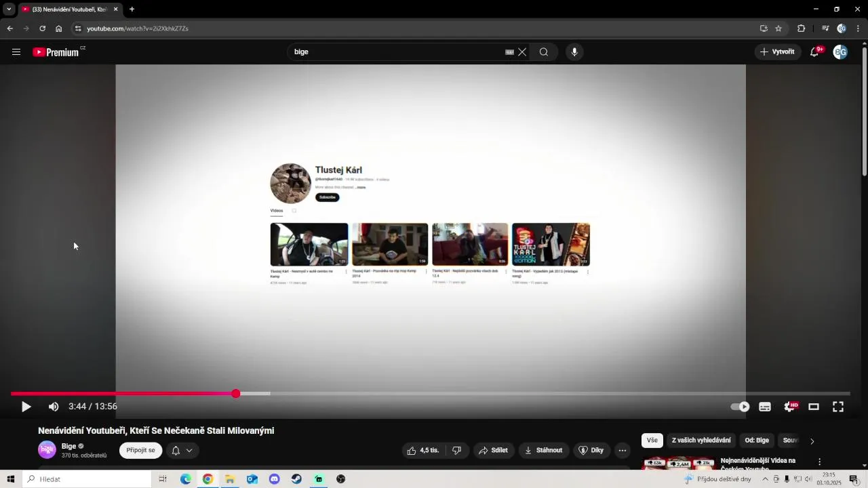The height and width of the screenshot is (488, 868).
Task: Open Nejnenáviděnější Videa recommended video title
Action: click(x=758, y=464)
